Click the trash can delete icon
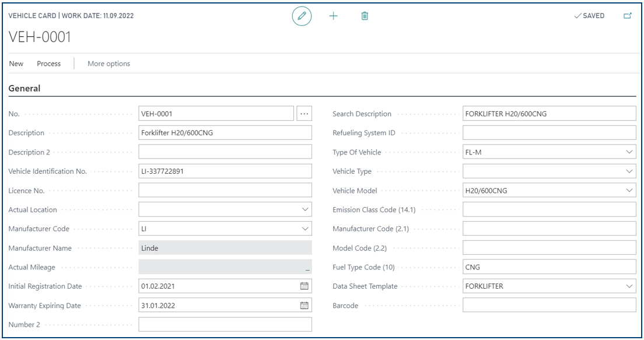 coord(365,16)
